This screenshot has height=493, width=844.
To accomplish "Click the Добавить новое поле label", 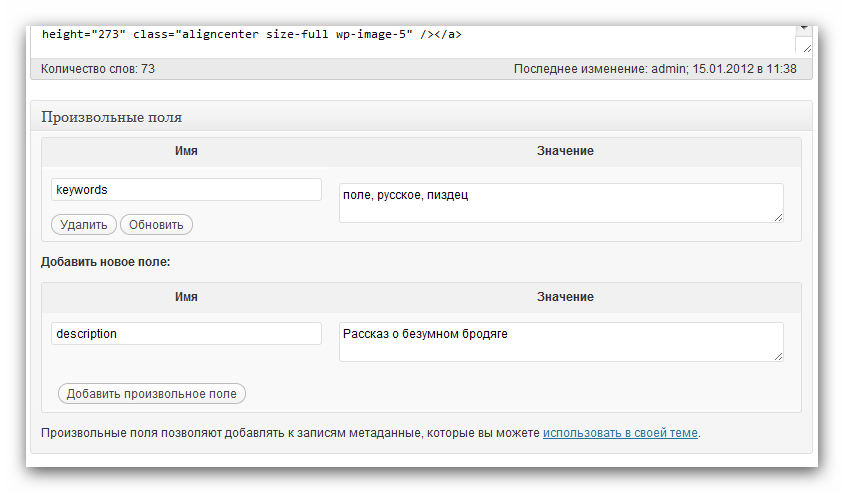I will coord(106,262).
